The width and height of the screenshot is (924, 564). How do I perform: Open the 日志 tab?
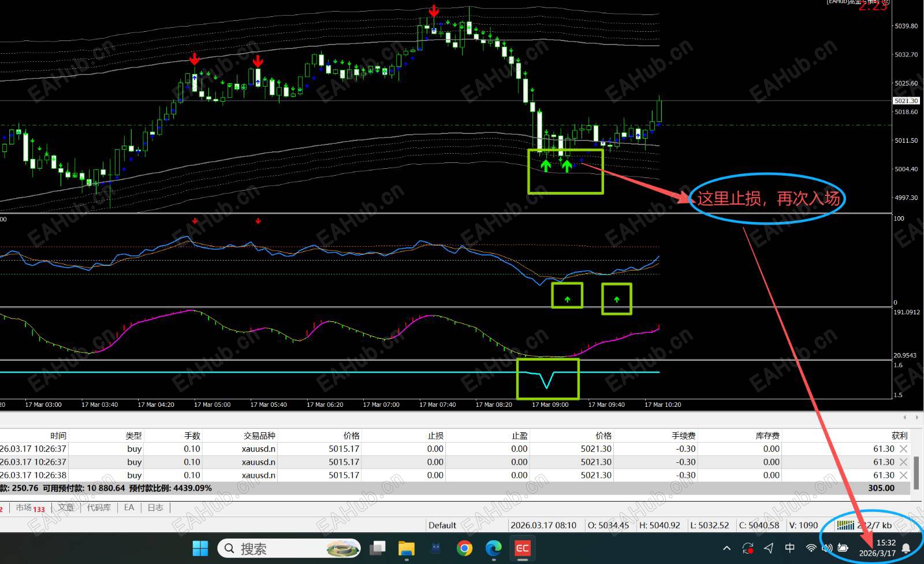coord(155,507)
